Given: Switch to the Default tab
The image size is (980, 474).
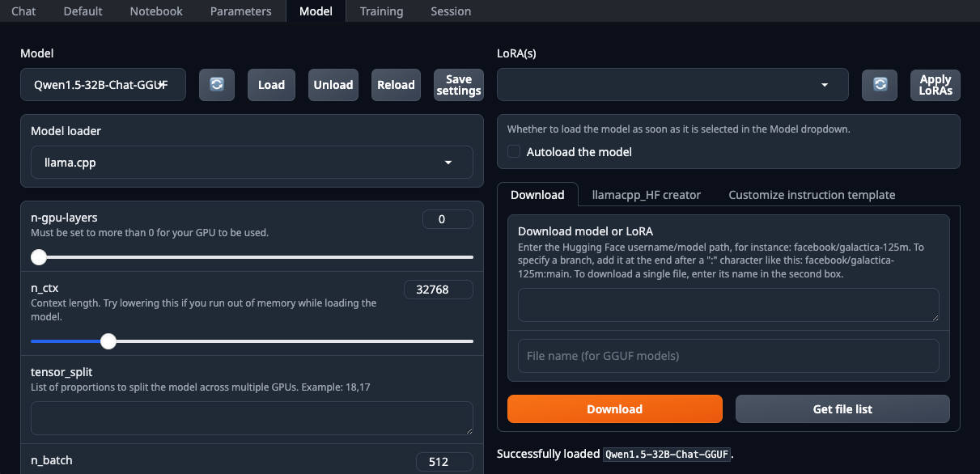Looking at the screenshot, I should click(x=83, y=11).
